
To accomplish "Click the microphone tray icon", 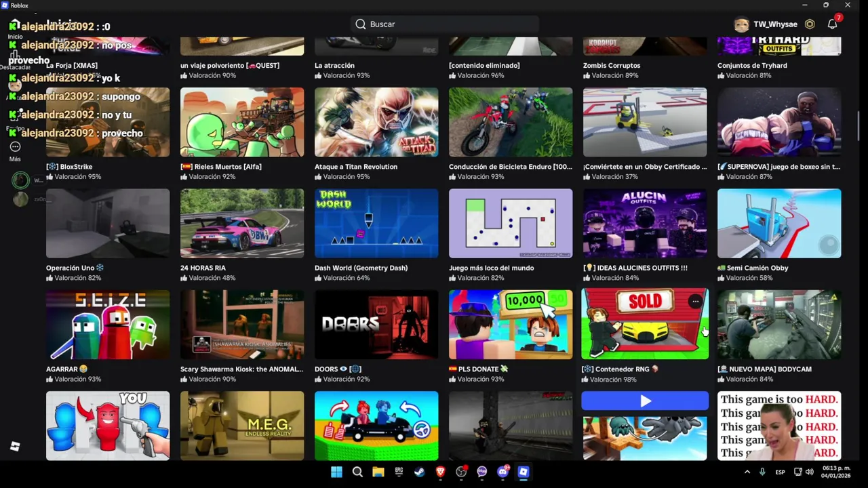I will [762, 472].
